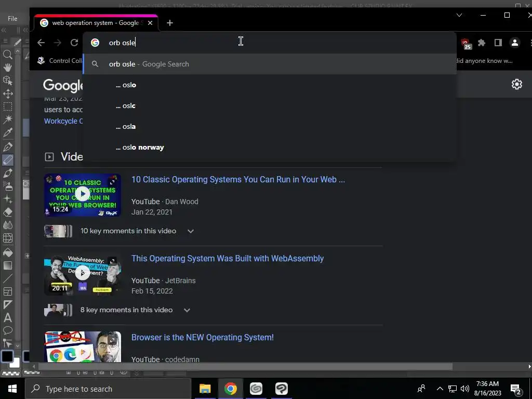The width and height of the screenshot is (532, 399).
Task: Choose the '... oslc' suggestion
Action: (270, 105)
